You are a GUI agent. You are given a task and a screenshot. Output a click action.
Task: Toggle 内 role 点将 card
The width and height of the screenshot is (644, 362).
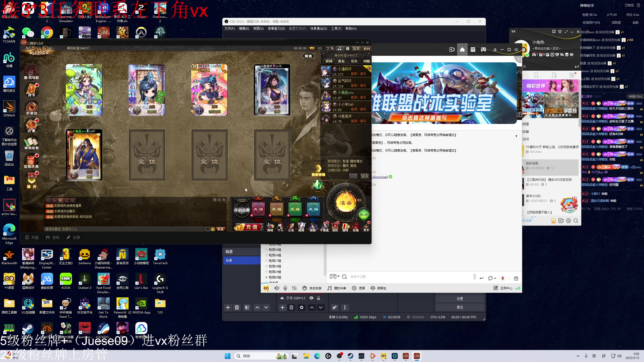pos(313,209)
